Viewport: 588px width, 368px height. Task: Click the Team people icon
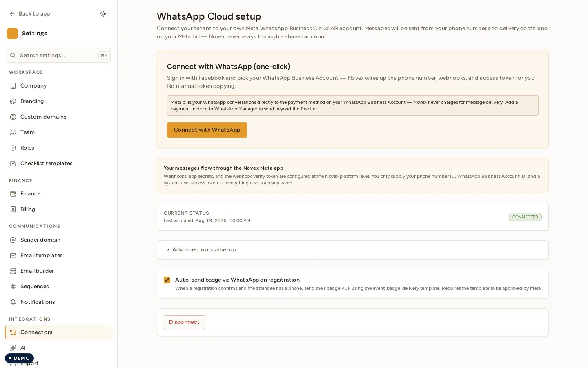pos(13,132)
